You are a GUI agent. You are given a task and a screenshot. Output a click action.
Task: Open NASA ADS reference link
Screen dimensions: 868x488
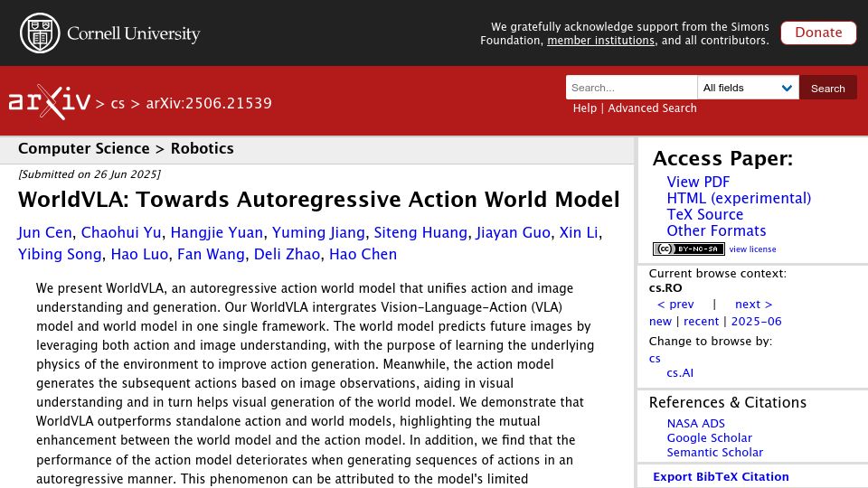(x=695, y=423)
